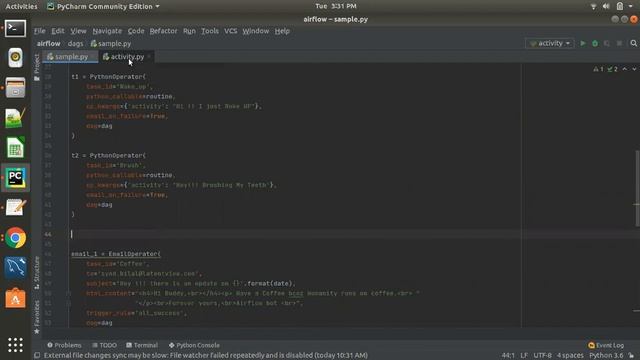Screen dimensions: 640x360
Task: Close the sample.py tab
Action: [93, 57]
